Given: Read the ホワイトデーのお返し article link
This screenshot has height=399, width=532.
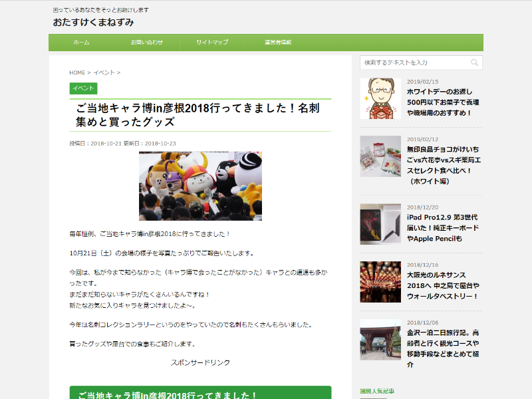Looking at the screenshot, I should coord(442,103).
